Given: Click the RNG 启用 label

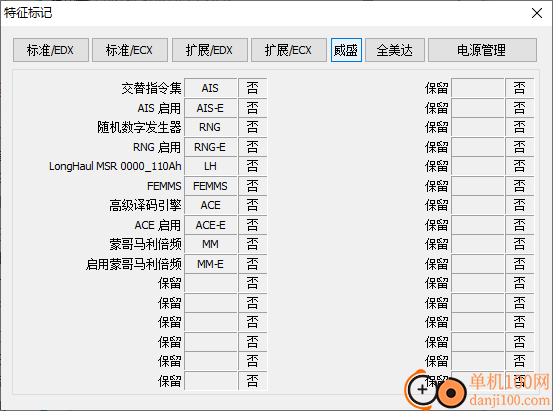Looking at the screenshot, I should (157, 147).
